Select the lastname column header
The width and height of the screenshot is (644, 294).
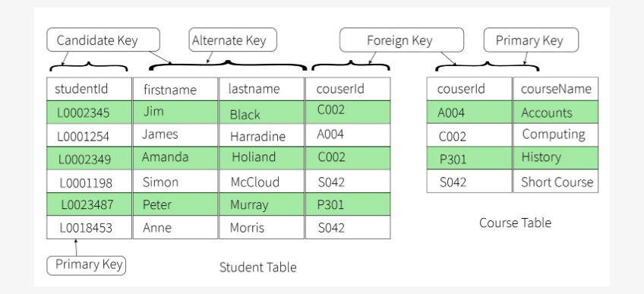(261, 89)
